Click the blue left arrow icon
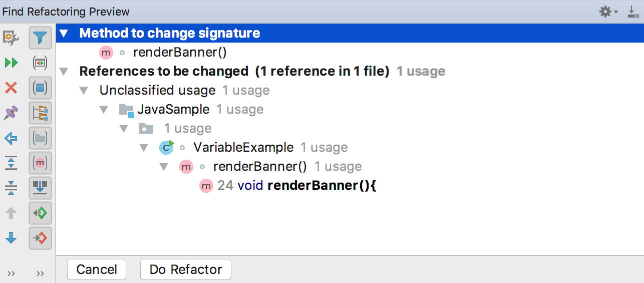The height and width of the screenshot is (283, 644). click(x=11, y=138)
